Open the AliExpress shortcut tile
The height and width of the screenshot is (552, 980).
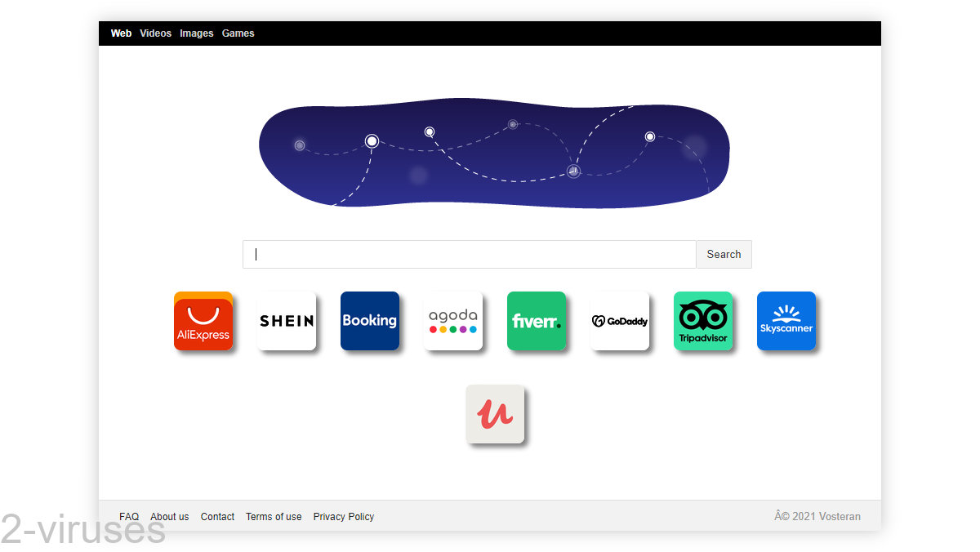[x=203, y=321]
